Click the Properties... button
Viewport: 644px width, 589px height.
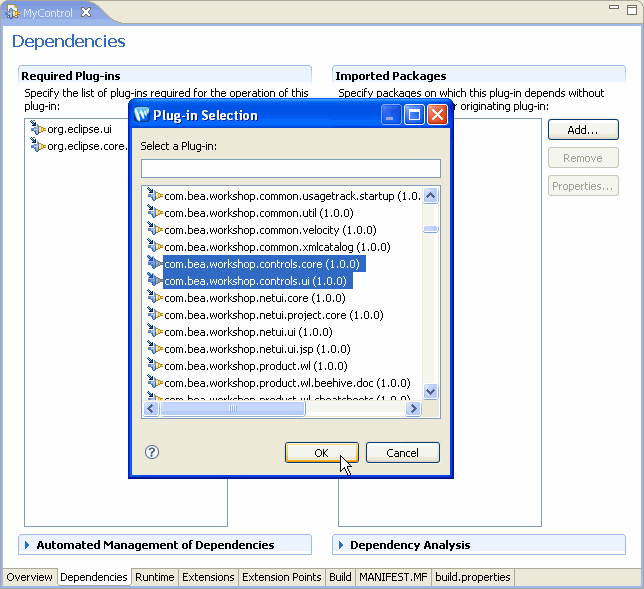pyautogui.click(x=583, y=186)
